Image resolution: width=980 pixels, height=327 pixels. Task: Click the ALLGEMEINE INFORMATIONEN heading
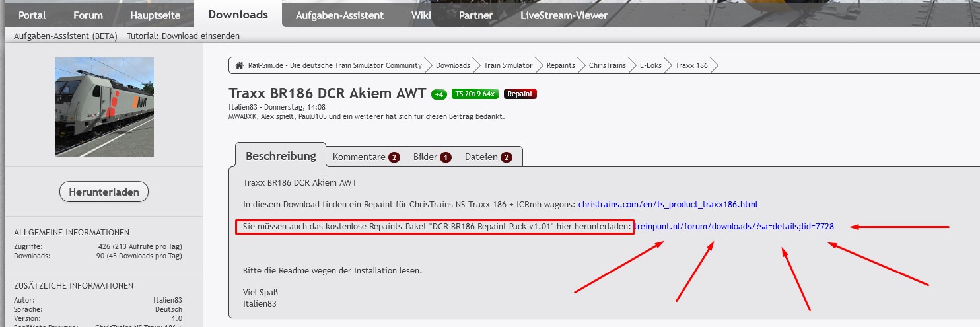(71, 232)
